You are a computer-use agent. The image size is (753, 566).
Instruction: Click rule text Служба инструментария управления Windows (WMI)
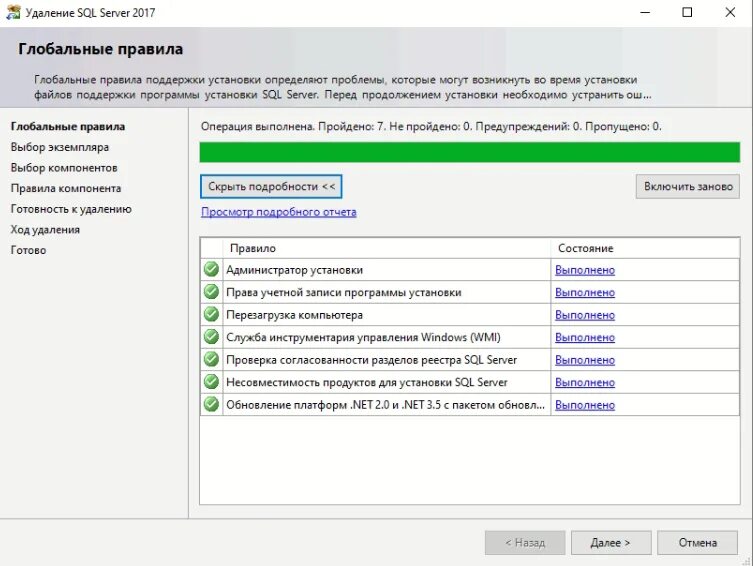click(364, 337)
